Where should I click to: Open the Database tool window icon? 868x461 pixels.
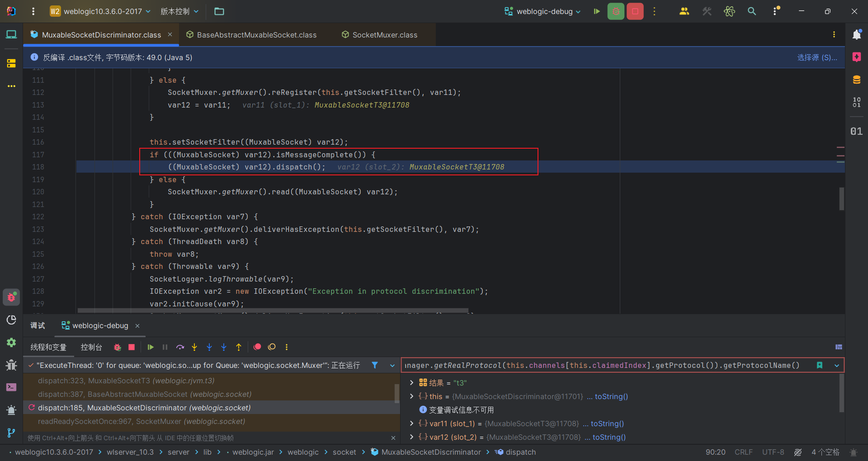857,80
